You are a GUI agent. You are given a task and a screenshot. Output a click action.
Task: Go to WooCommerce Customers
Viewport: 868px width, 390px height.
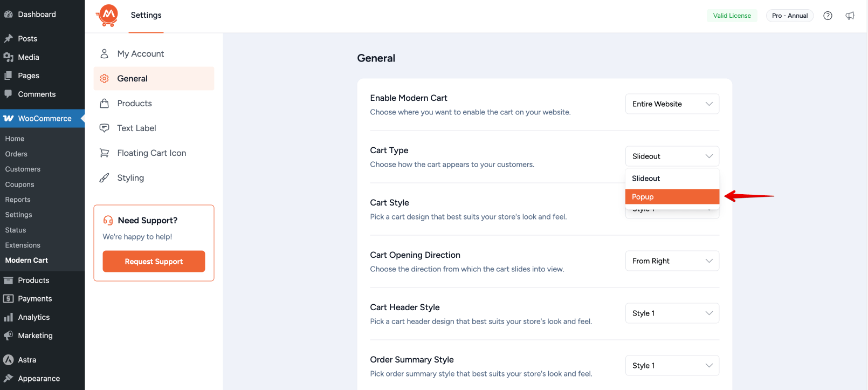(x=23, y=169)
